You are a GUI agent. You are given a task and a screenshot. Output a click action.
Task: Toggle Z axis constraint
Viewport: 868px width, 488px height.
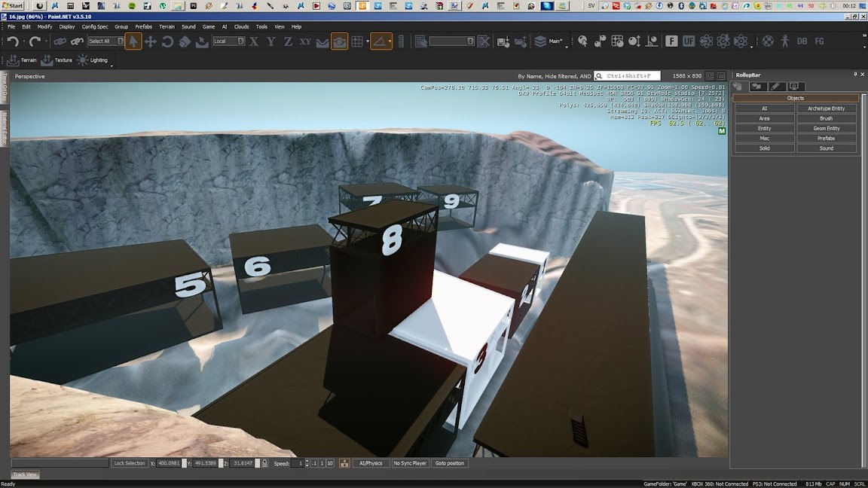pyautogui.click(x=288, y=41)
